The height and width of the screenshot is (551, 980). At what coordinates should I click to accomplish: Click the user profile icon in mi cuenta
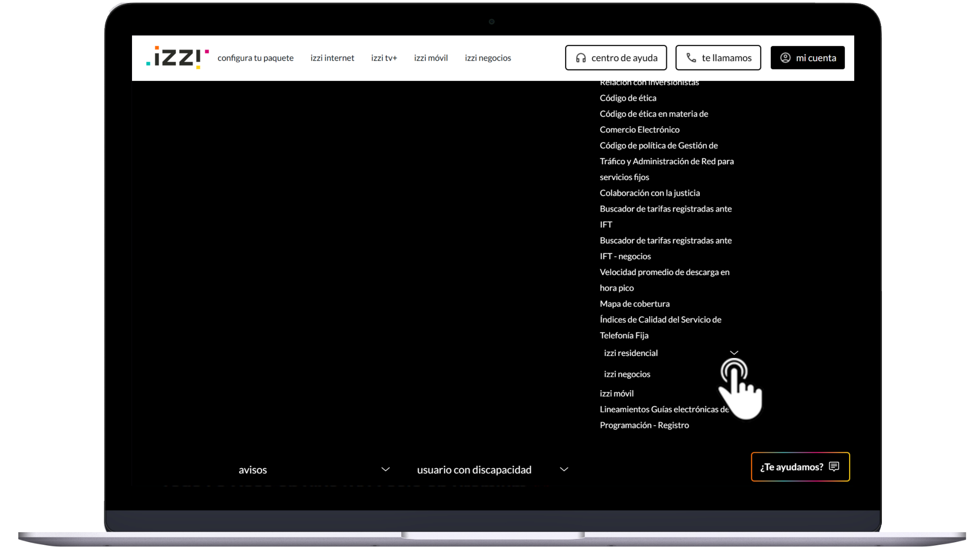785,58
